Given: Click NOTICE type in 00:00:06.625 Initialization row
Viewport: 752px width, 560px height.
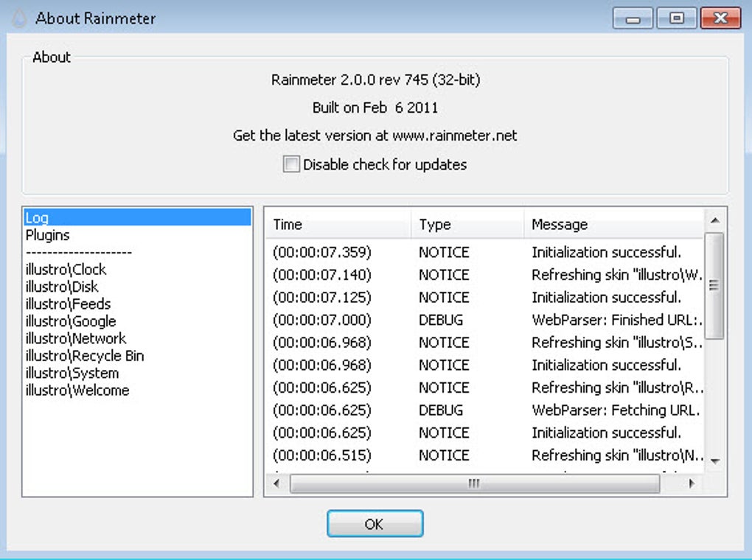Looking at the screenshot, I should click(444, 433).
